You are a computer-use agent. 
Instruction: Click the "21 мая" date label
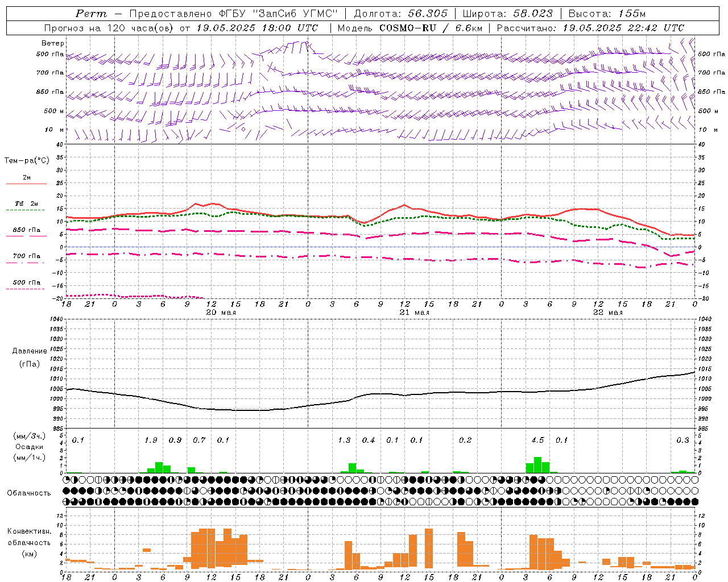[x=414, y=313]
